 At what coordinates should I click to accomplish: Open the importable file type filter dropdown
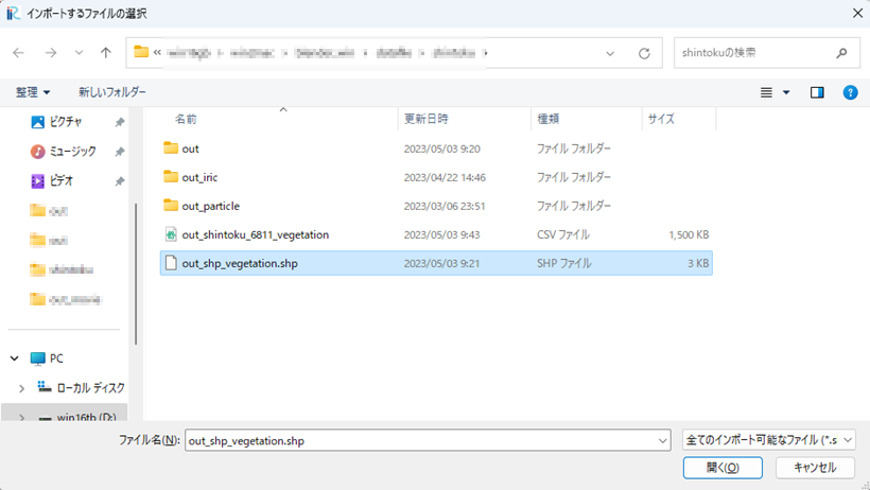[768, 440]
